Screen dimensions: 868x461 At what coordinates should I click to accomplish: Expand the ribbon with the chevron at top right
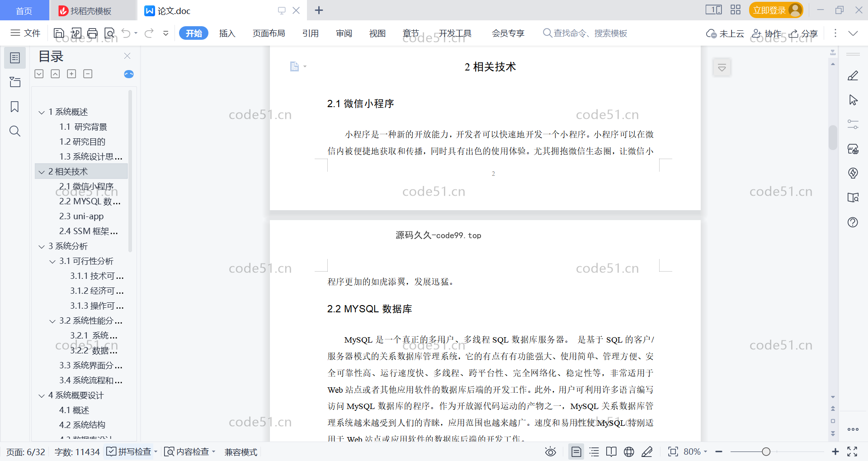[853, 33]
